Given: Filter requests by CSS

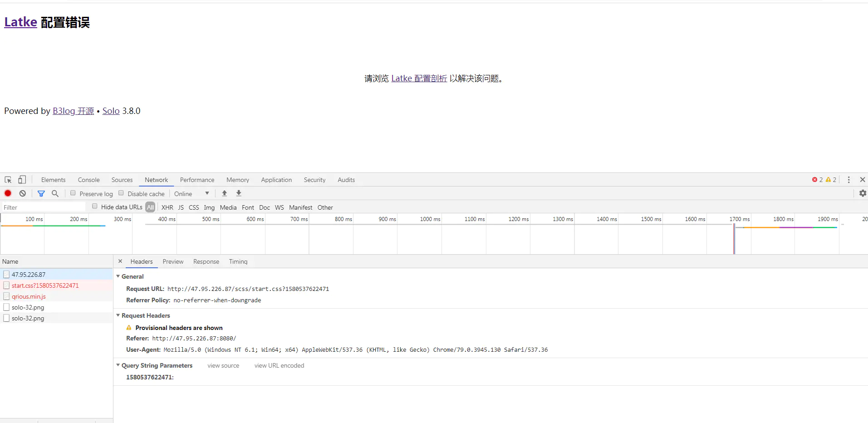Looking at the screenshot, I should click(x=194, y=207).
